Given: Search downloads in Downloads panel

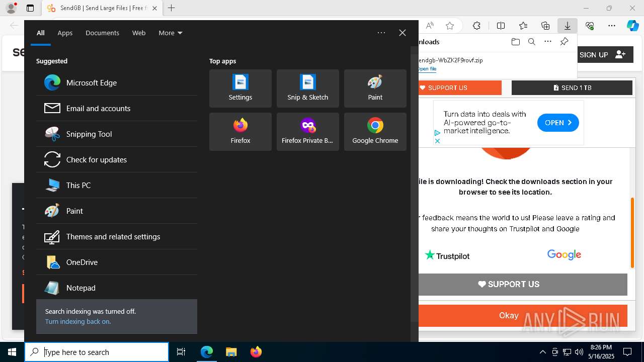Looking at the screenshot, I should pos(531,42).
